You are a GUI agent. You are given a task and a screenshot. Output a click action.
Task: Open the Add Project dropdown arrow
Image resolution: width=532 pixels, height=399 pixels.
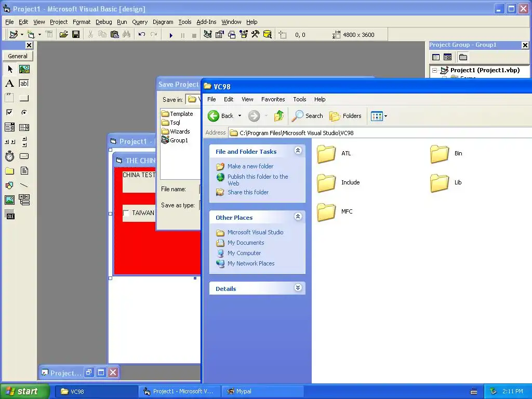click(22, 34)
